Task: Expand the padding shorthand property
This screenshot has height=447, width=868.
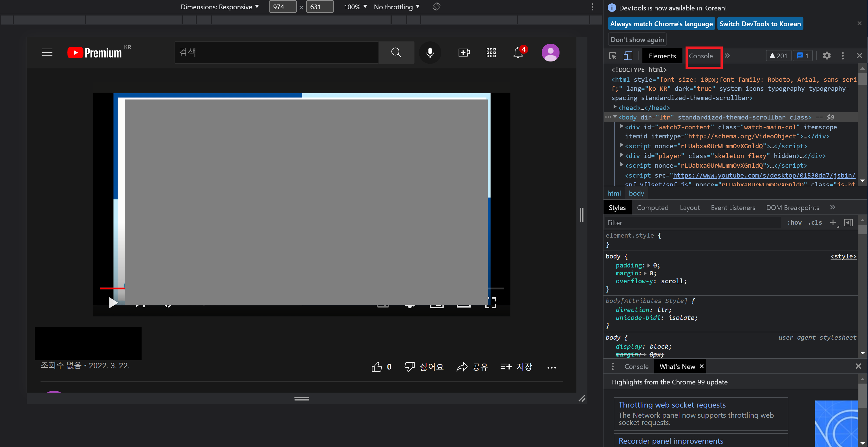Action: click(x=649, y=265)
